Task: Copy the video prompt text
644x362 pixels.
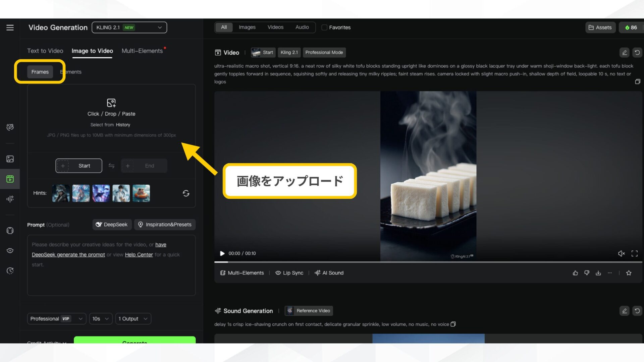Action: [x=638, y=81]
